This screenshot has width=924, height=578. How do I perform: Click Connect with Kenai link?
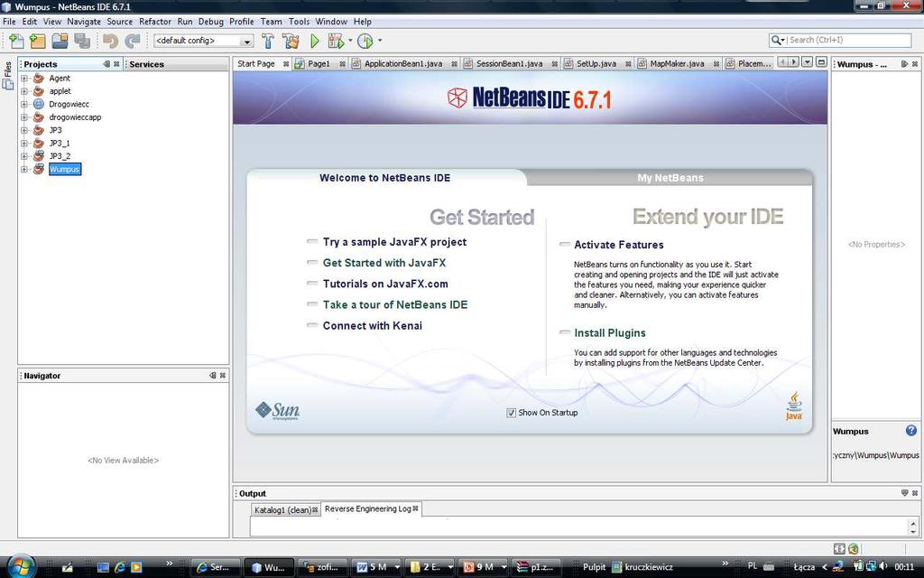[x=373, y=325]
